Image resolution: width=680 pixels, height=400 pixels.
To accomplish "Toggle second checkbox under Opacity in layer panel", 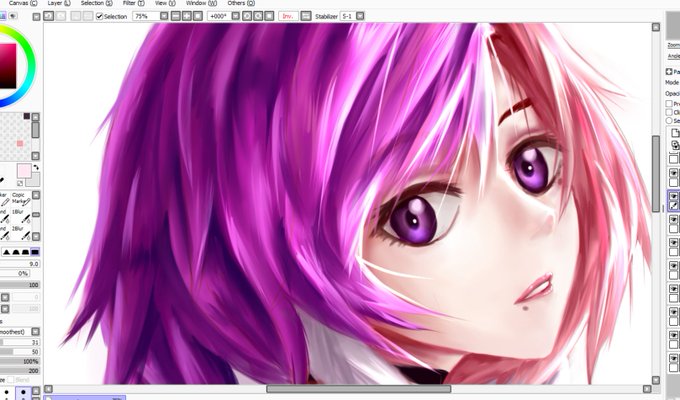I will [669, 112].
